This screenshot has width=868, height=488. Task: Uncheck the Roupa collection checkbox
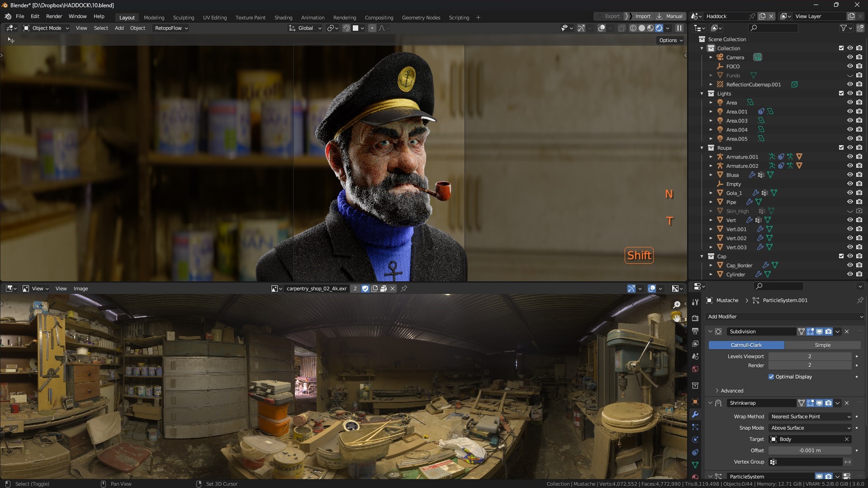841,148
